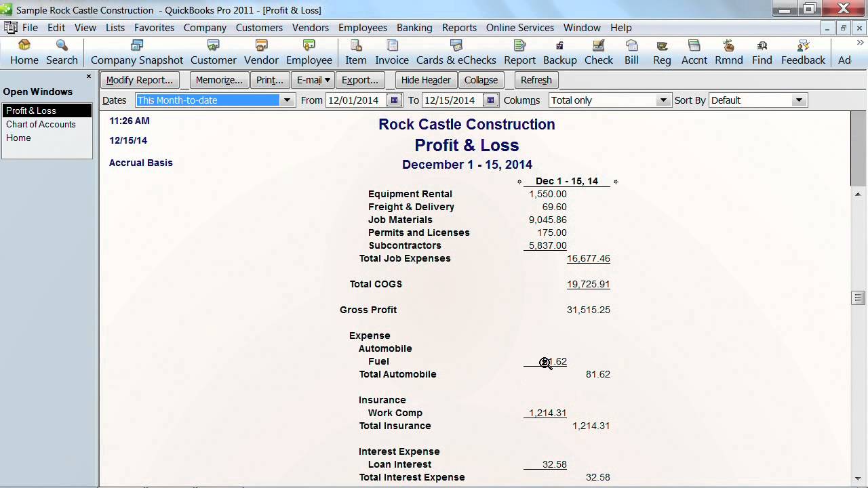Click the Loan Interest amount 32.58
Viewport: 868px width, 488px height.
(x=554, y=464)
